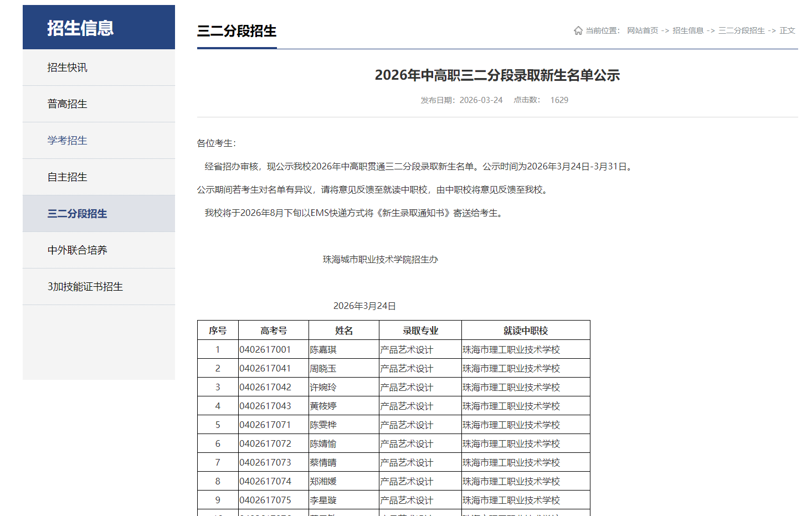Open the 普高招生 sidebar section

click(x=66, y=104)
